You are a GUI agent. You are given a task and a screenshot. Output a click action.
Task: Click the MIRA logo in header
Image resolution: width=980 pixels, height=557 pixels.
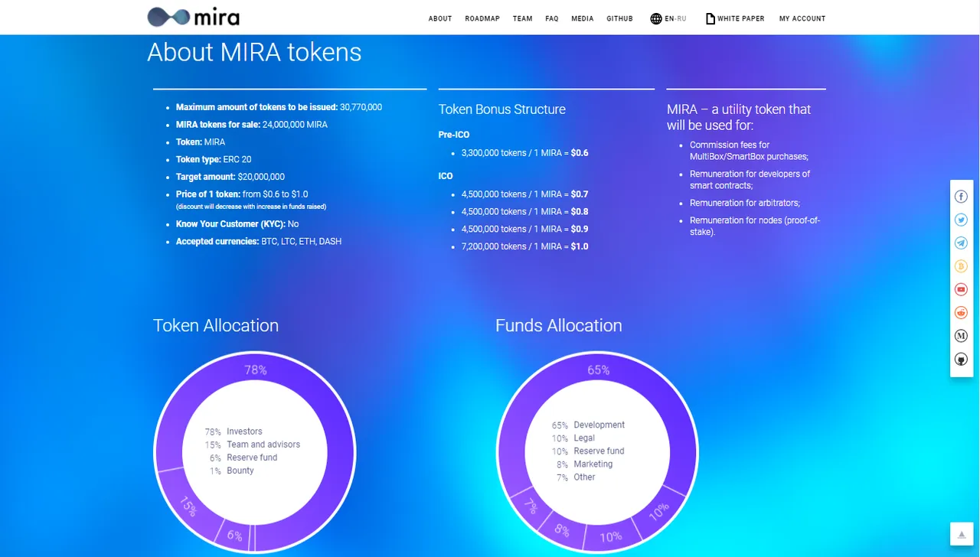pos(193,17)
